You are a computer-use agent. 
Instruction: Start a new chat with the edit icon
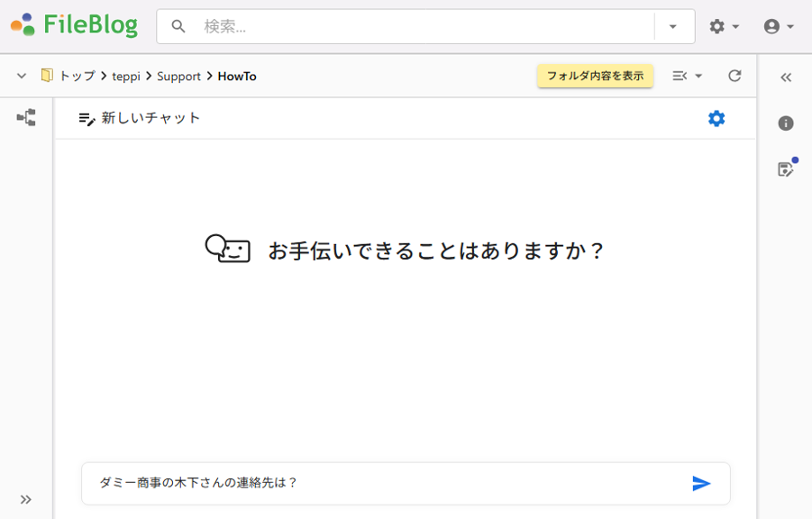click(87, 118)
